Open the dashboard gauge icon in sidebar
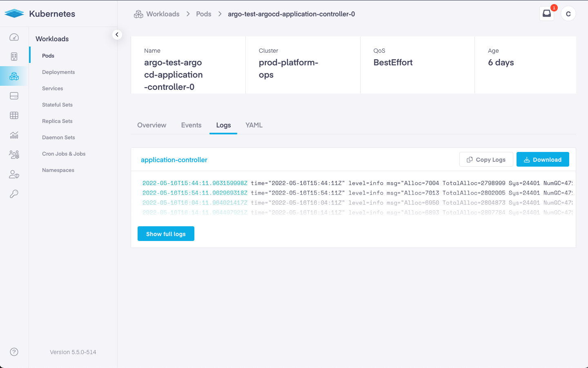Viewport: 588px width, 368px height. (14, 37)
